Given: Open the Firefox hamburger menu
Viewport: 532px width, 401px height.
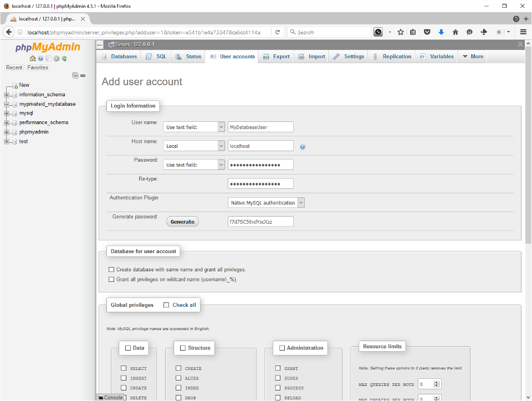Looking at the screenshot, I should coord(523,32).
